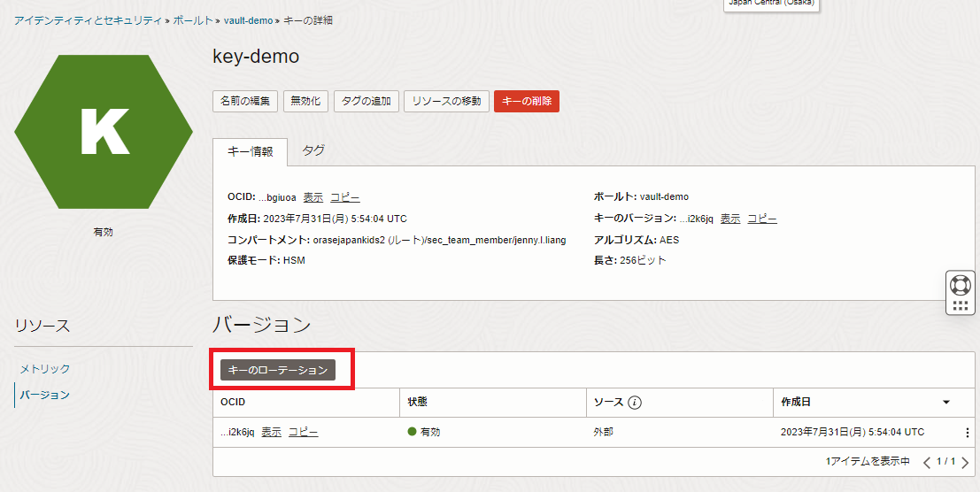Viewport: 980px width, 492px height.
Task: Switch to the タグ tab
Action: click(x=313, y=150)
